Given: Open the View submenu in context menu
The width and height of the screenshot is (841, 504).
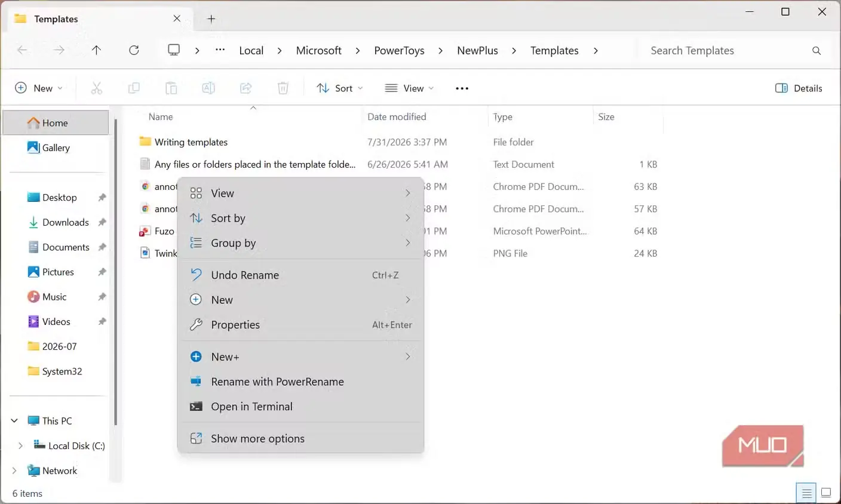Looking at the screenshot, I should (301, 193).
